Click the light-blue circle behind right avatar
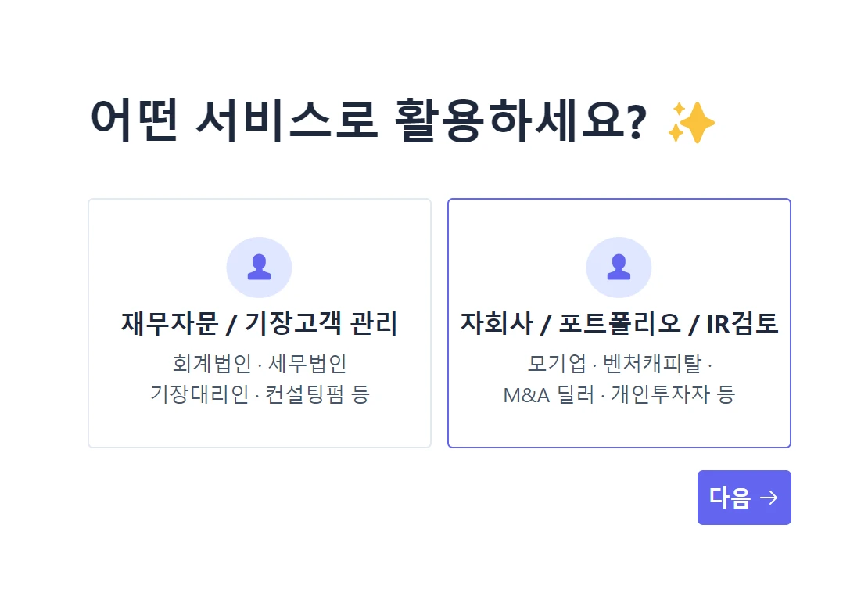This screenshot has height=604, width=868. [x=619, y=268]
